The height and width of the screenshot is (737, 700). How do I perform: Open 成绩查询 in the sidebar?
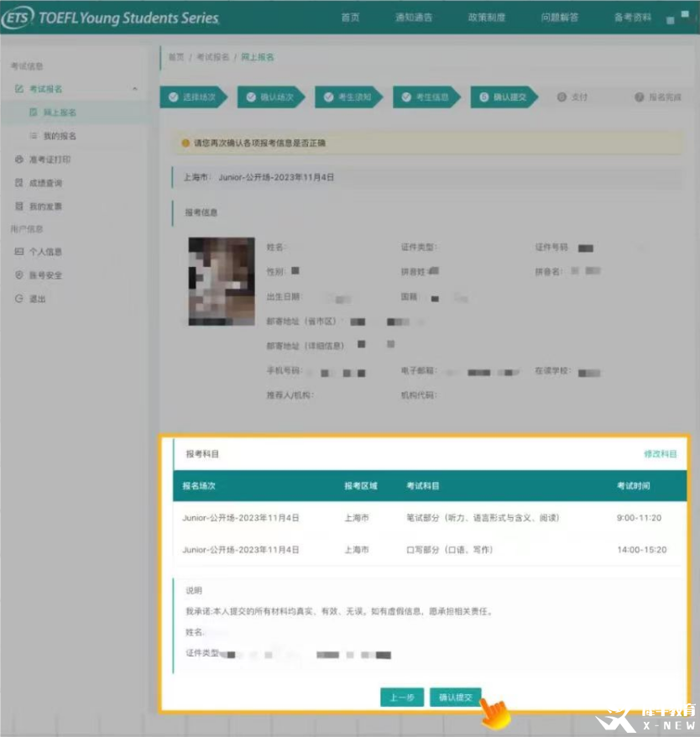pos(45,183)
